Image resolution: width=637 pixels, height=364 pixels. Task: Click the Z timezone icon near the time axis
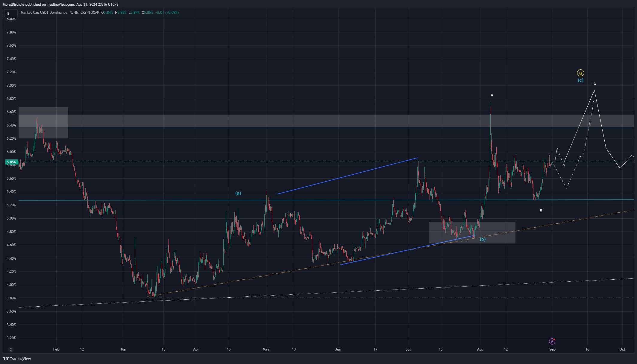[11, 349]
